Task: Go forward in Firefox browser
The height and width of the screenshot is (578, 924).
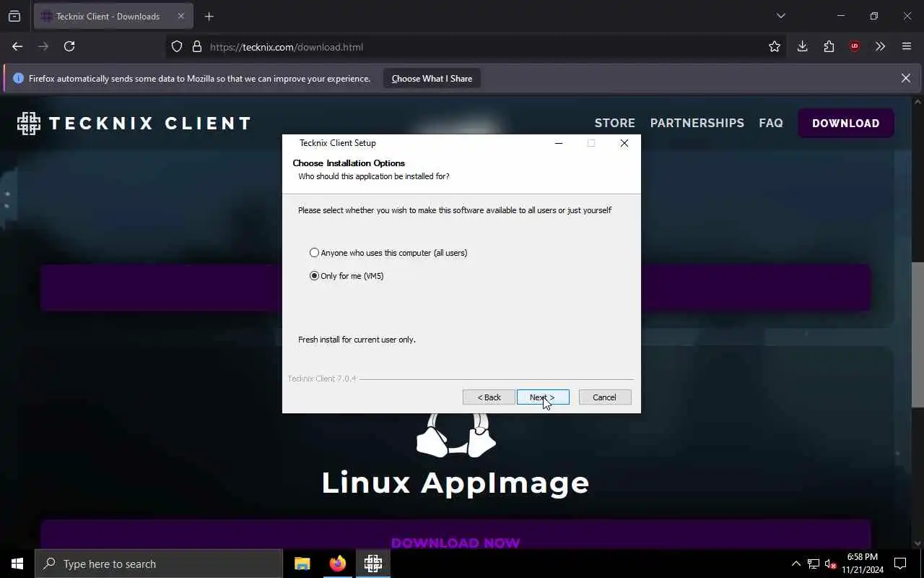Action: [43, 46]
